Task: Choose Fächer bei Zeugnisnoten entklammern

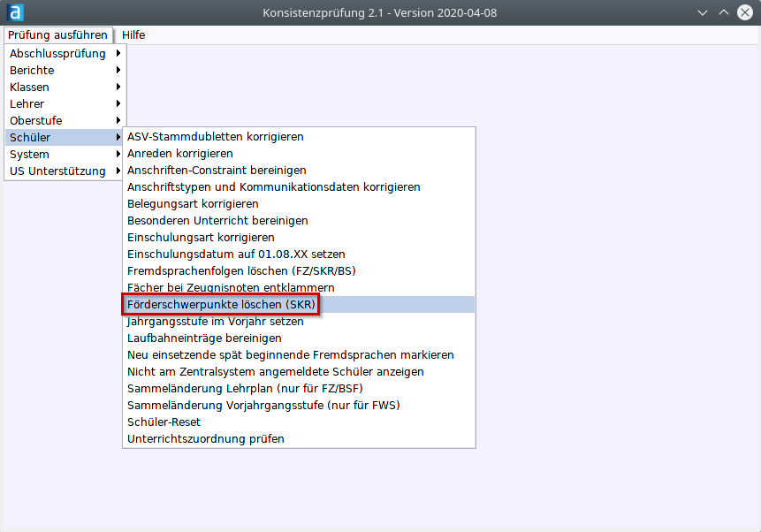Action: (x=299, y=288)
